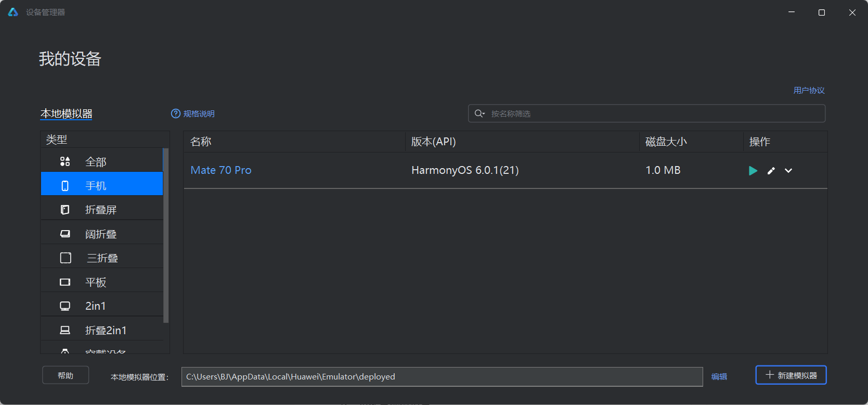Click the monitor icon beside 2in1
Image resolution: width=868 pixels, height=405 pixels.
coord(65,306)
